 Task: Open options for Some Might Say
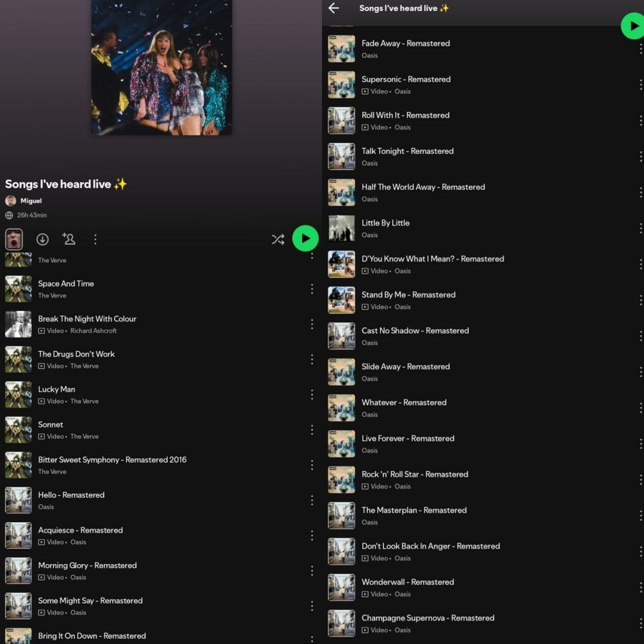312,606
